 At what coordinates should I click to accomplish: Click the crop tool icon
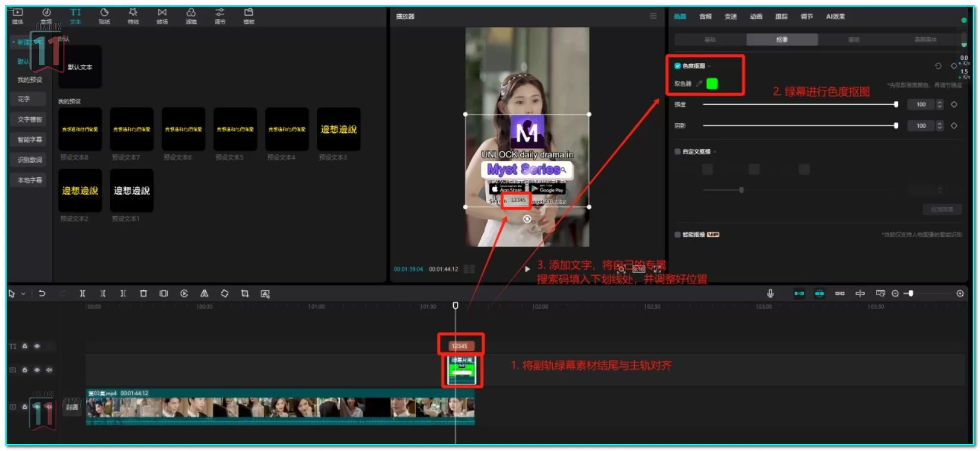245,293
